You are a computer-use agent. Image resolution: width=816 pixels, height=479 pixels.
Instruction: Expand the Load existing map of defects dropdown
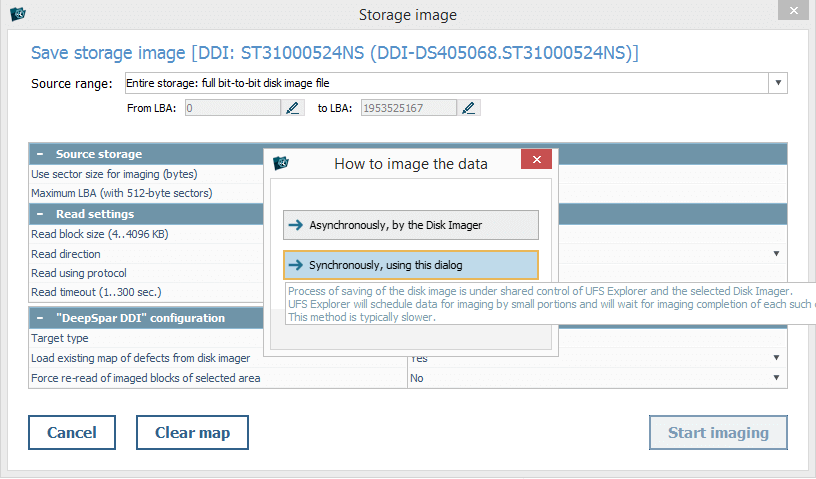click(776, 358)
